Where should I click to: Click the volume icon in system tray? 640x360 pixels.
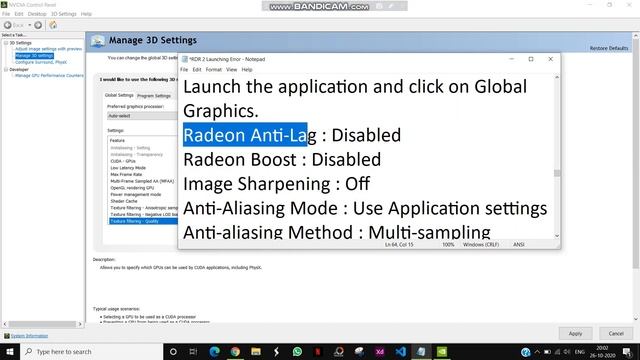pos(567,351)
